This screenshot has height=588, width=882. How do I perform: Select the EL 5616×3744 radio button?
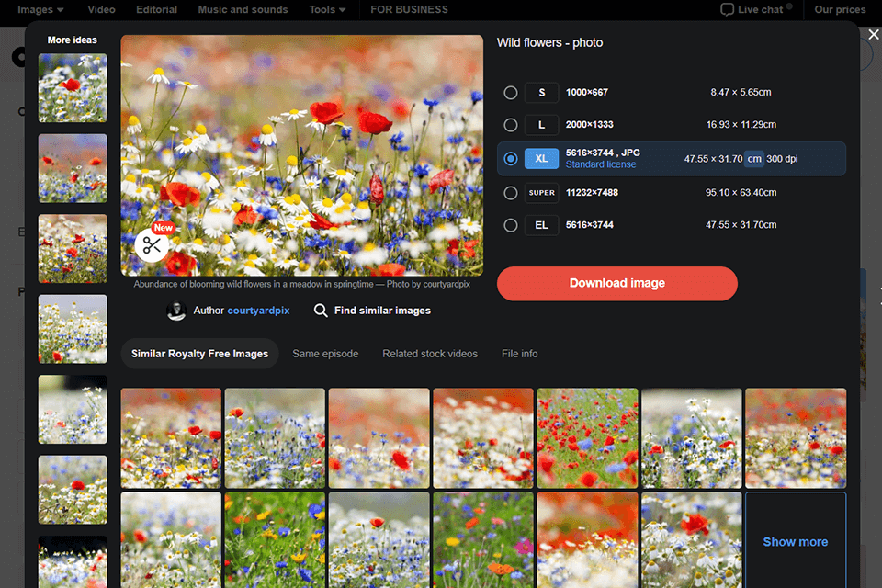(x=511, y=225)
